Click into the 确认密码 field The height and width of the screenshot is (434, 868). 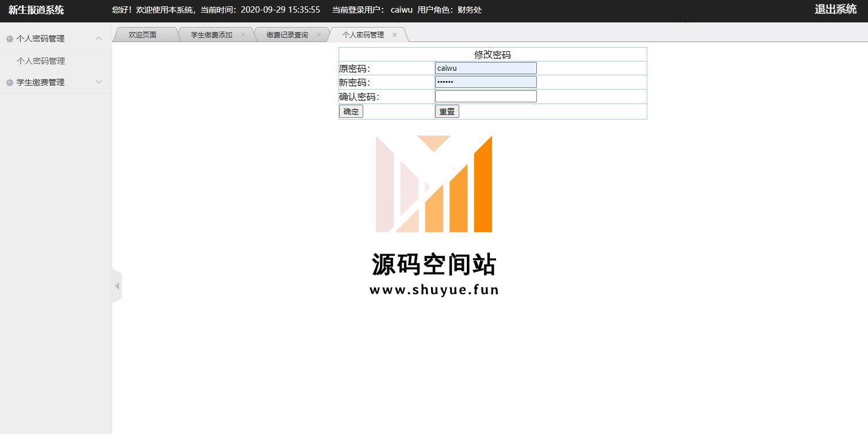(x=486, y=97)
